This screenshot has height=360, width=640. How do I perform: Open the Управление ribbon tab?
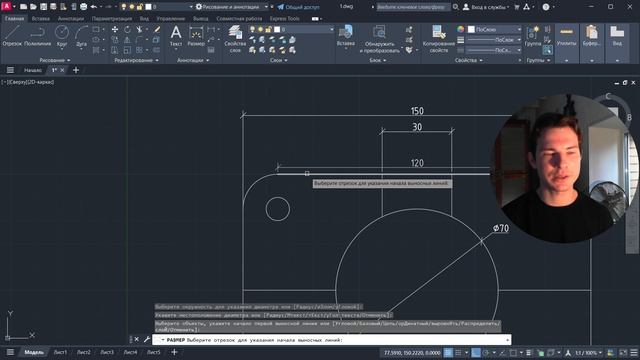point(171,18)
